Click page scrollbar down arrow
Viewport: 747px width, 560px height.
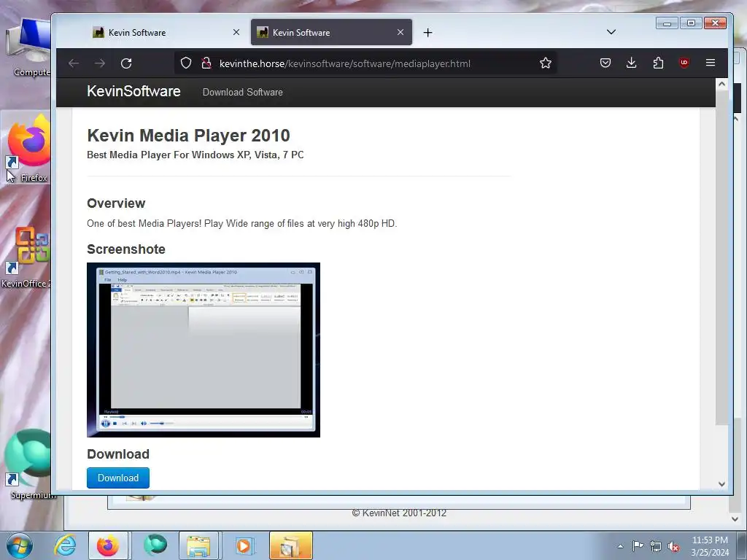point(721,484)
